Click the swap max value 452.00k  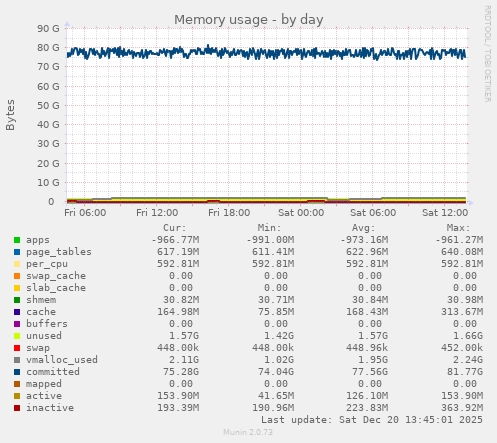click(x=462, y=348)
